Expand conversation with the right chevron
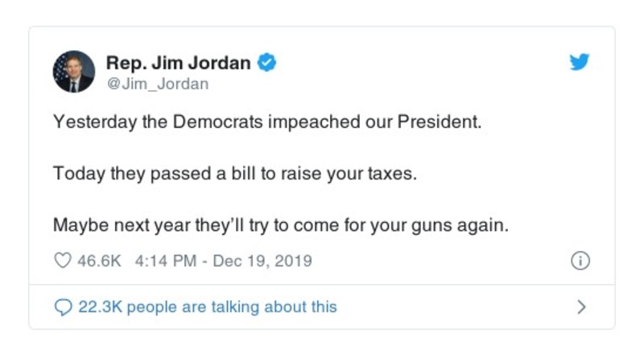Screen dimensions: 644x358 point(581,307)
